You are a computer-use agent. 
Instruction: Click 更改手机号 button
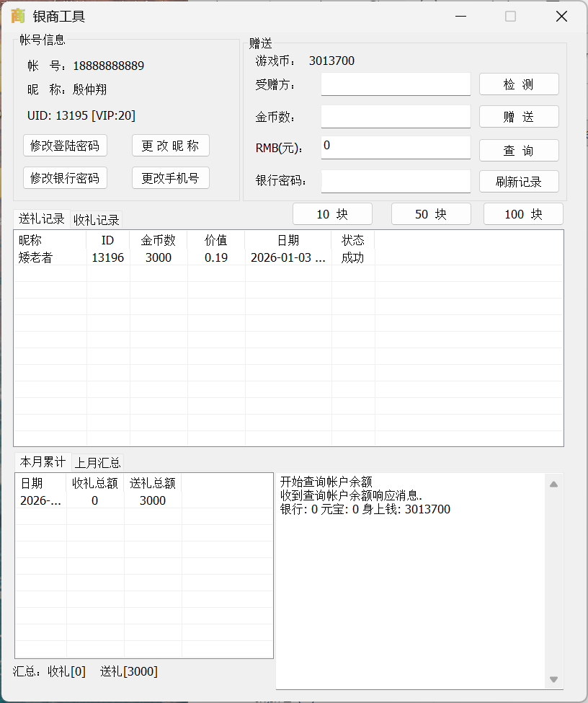click(170, 177)
